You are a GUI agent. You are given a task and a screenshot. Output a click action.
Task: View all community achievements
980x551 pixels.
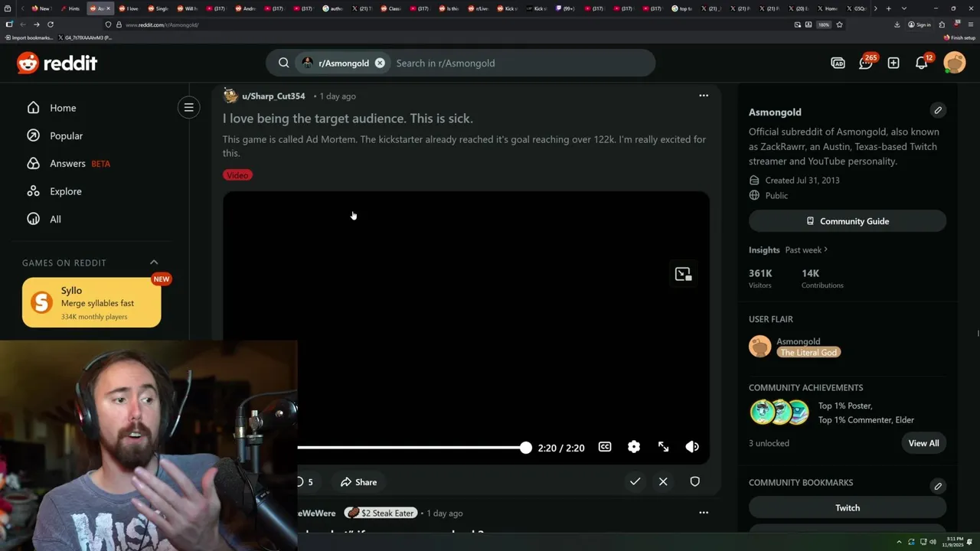click(x=923, y=443)
